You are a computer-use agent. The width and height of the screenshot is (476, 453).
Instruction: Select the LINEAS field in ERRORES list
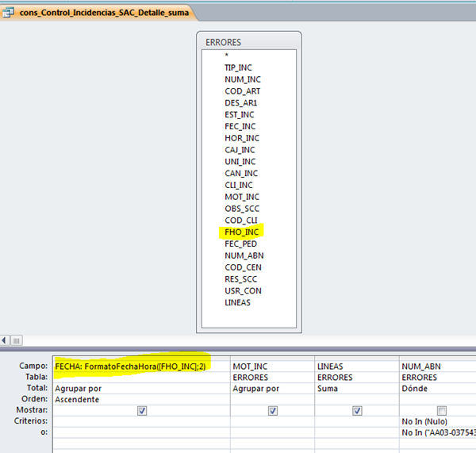point(239,302)
